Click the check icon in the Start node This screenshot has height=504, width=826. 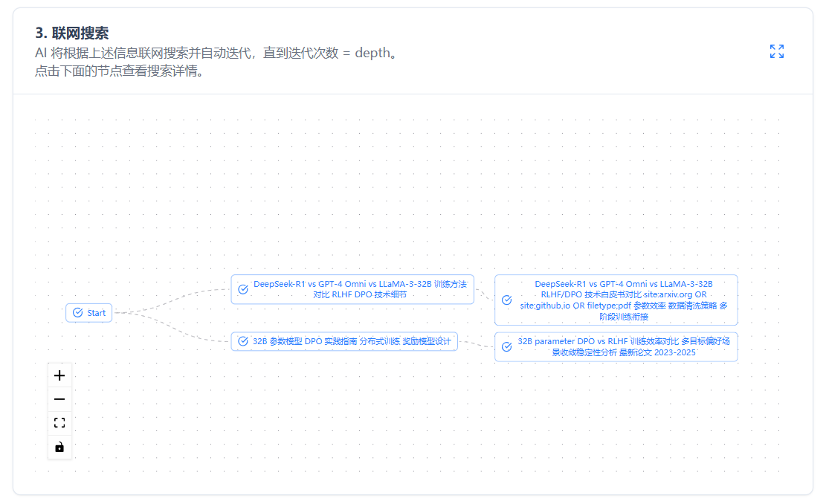point(78,313)
